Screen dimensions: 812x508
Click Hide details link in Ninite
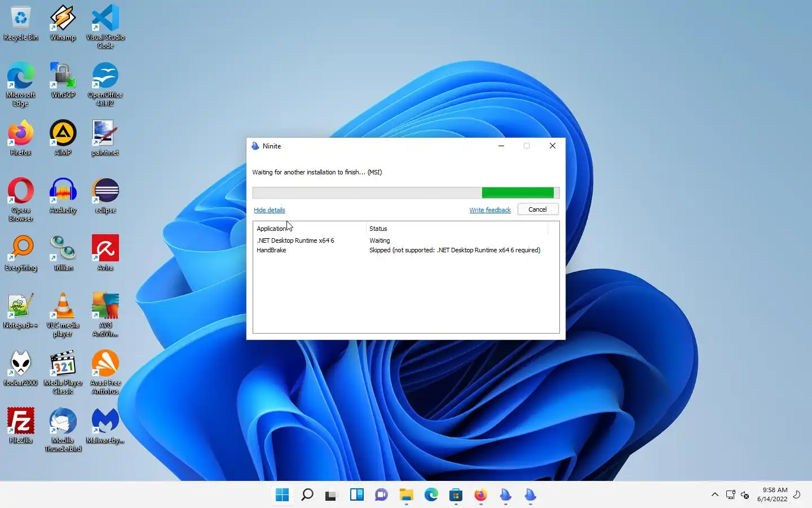click(x=269, y=210)
